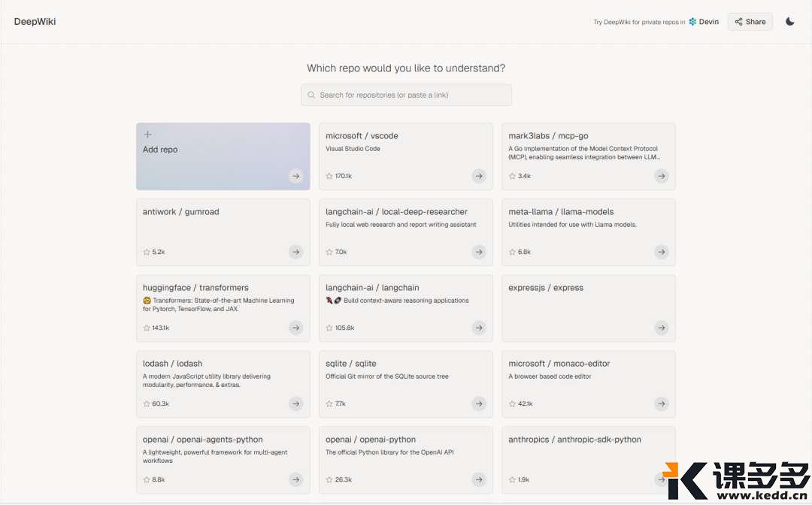The height and width of the screenshot is (505, 812).
Task: Toggle dark mode moon icon
Action: tap(789, 22)
